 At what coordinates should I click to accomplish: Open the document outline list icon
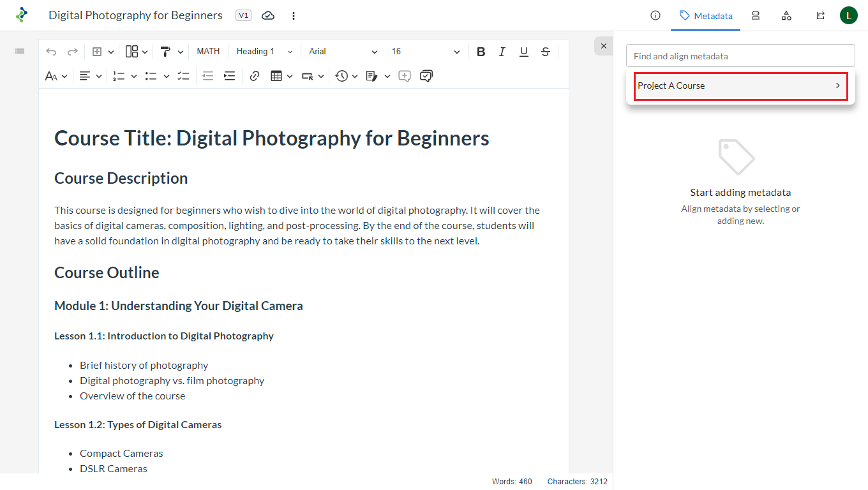point(20,51)
